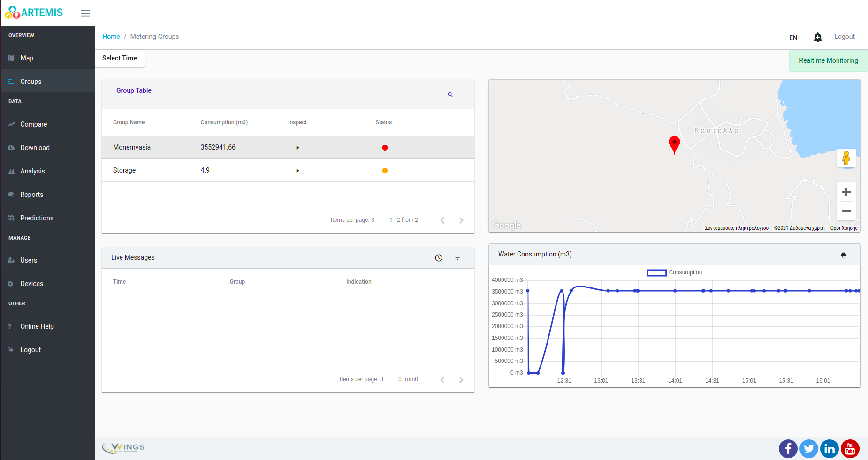Open the WINGS Facebook page
The image size is (868, 460).
click(x=788, y=449)
